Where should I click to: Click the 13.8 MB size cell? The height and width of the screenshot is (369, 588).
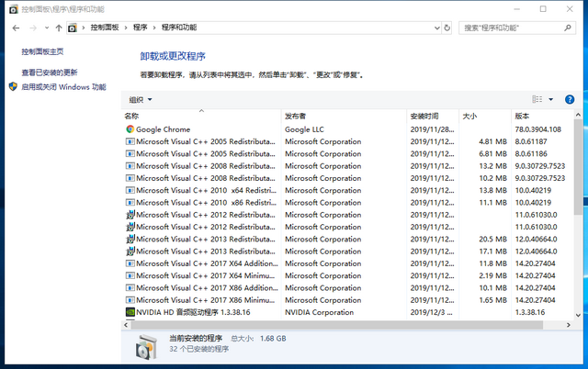pos(492,190)
